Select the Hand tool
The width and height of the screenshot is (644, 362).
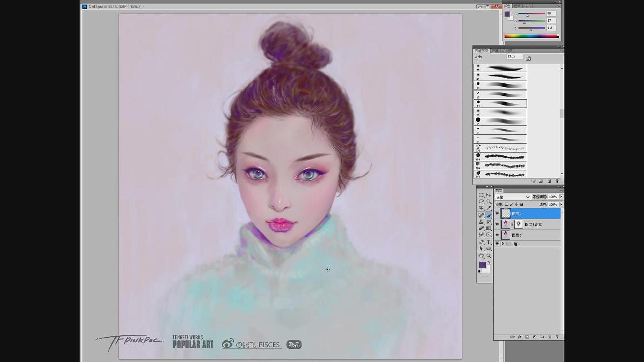481,256
